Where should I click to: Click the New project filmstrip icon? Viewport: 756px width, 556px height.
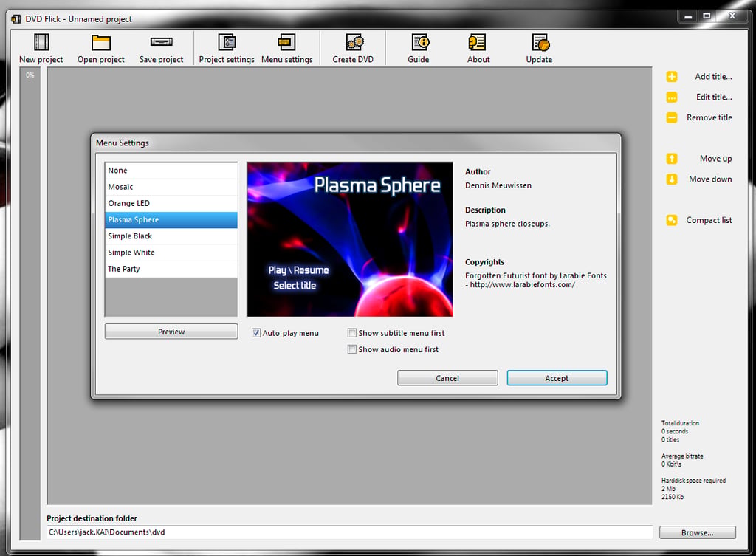pos(41,42)
